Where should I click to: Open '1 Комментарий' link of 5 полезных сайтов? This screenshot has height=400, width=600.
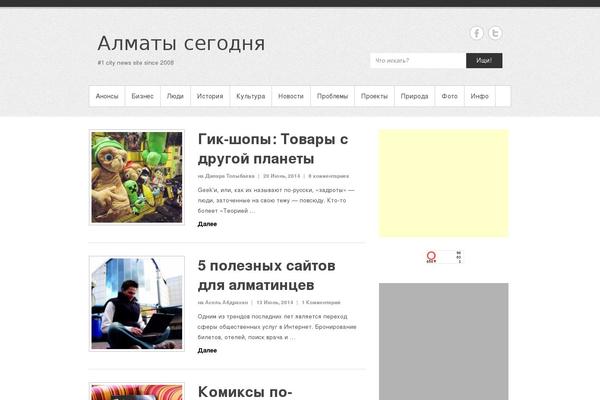(x=321, y=302)
